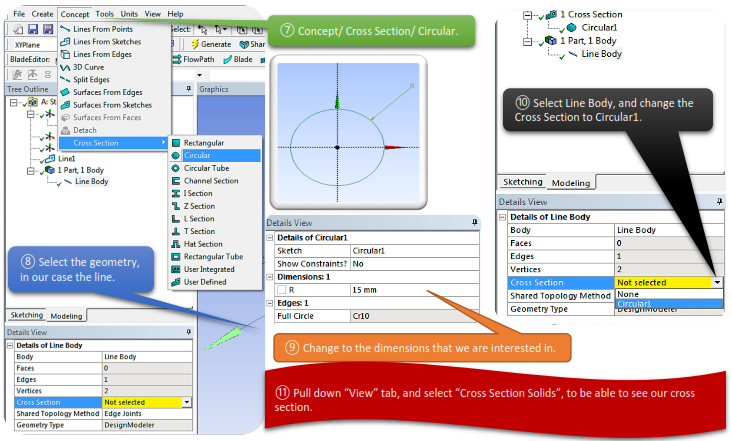
Task: Choose the Rectangular cross section icon
Action: (x=176, y=143)
